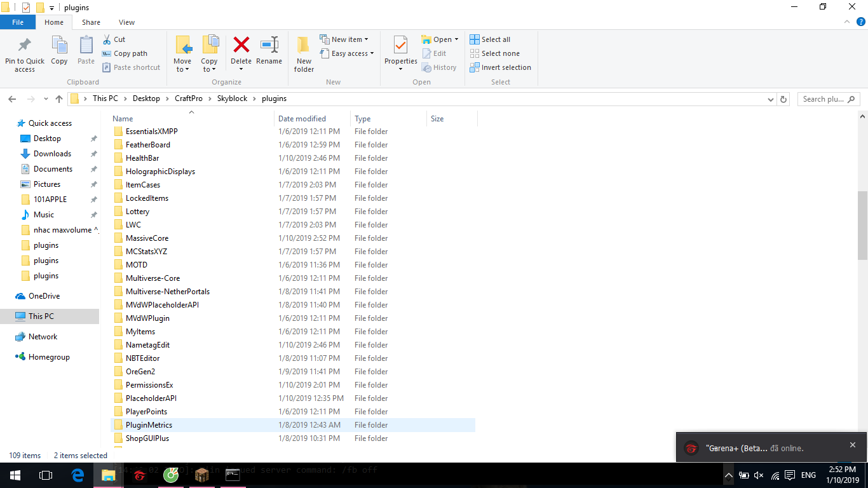Click Pin to Quick access icon

[25, 46]
